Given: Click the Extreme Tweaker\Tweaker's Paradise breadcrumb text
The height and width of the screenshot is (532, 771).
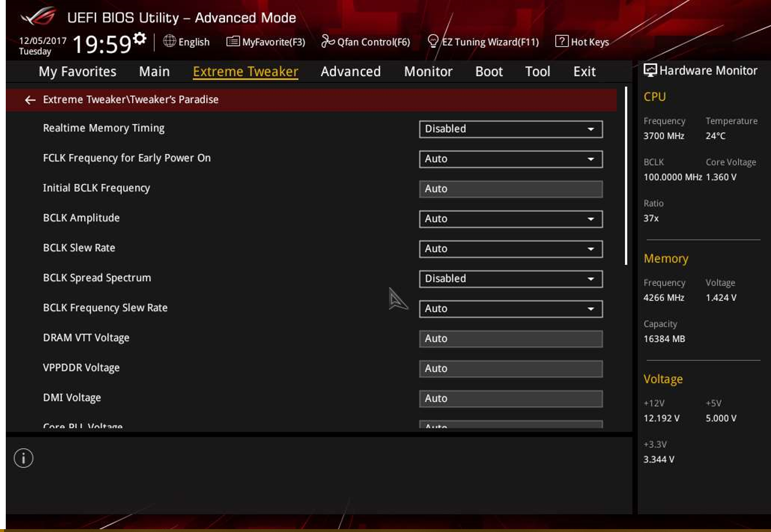Looking at the screenshot, I should click(131, 100).
